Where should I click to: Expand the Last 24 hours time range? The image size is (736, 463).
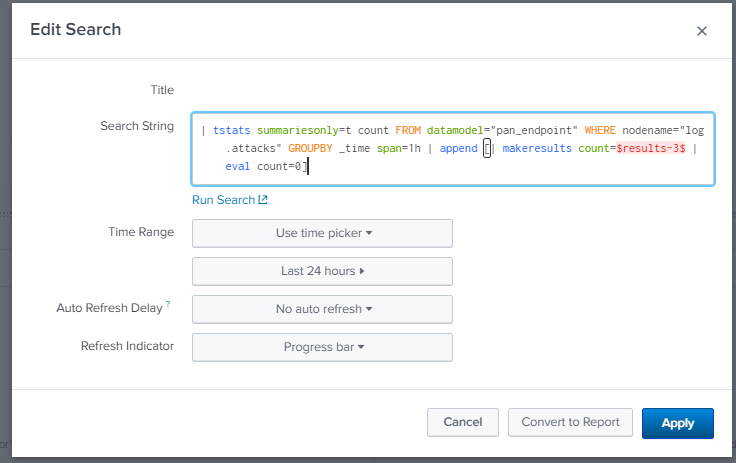322,271
